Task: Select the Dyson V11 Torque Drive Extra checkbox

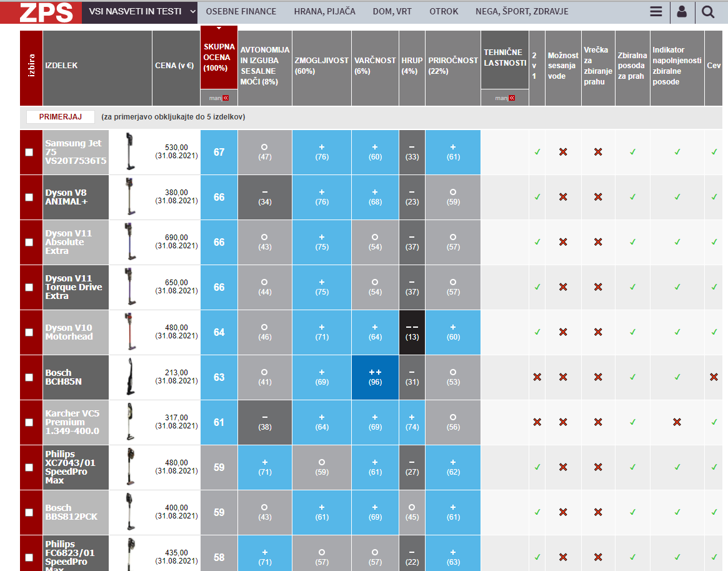Action: [x=29, y=288]
